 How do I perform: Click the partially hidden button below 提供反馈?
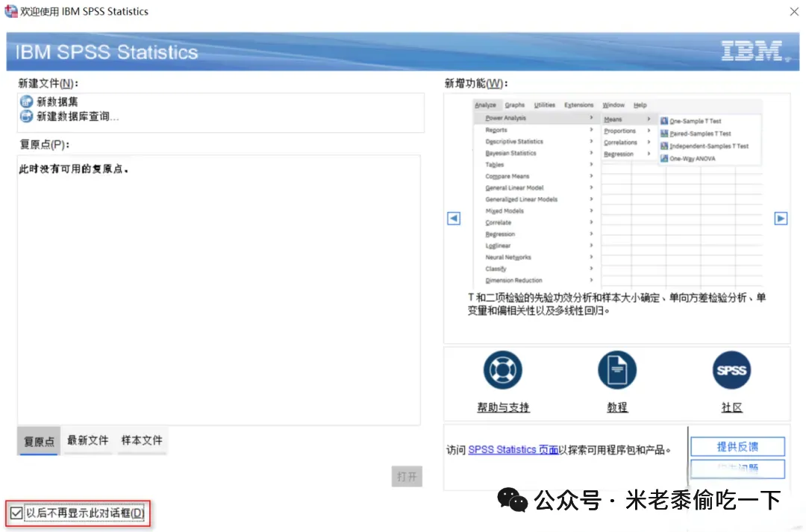click(737, 469)
